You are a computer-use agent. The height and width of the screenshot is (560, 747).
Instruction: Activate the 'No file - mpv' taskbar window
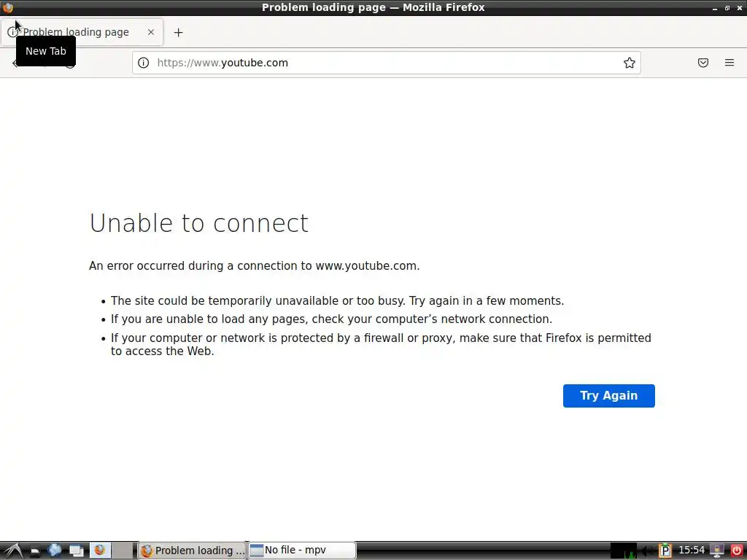click(301, 551)
